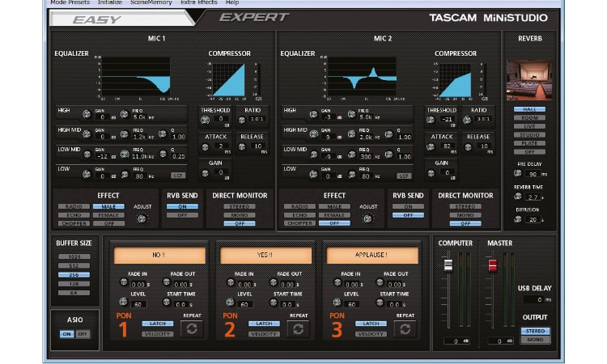
Task: Toggle MIC 1 LCF low cut filter
Action: (178, 176)
